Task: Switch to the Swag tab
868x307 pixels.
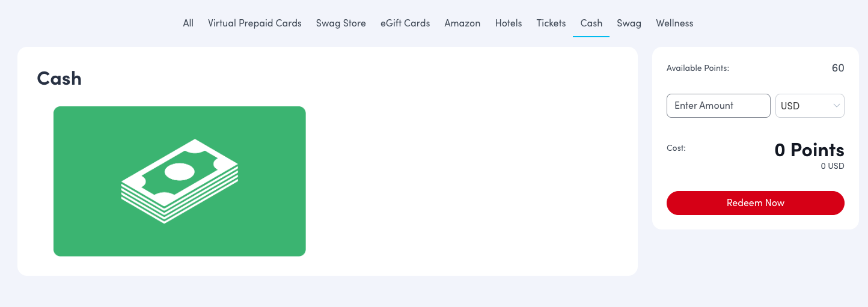Action: click(x=629, y=23)
